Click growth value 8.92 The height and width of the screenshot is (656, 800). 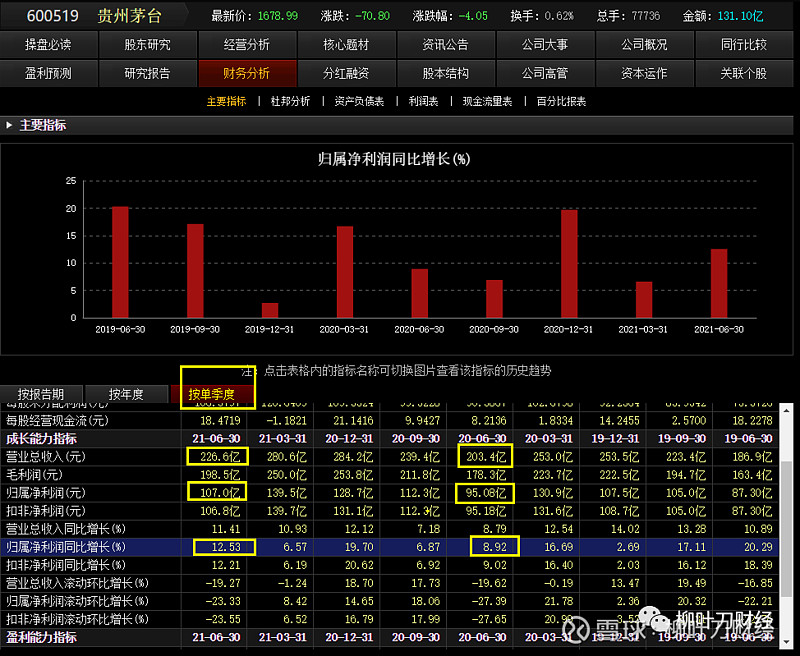click(495, 547)
